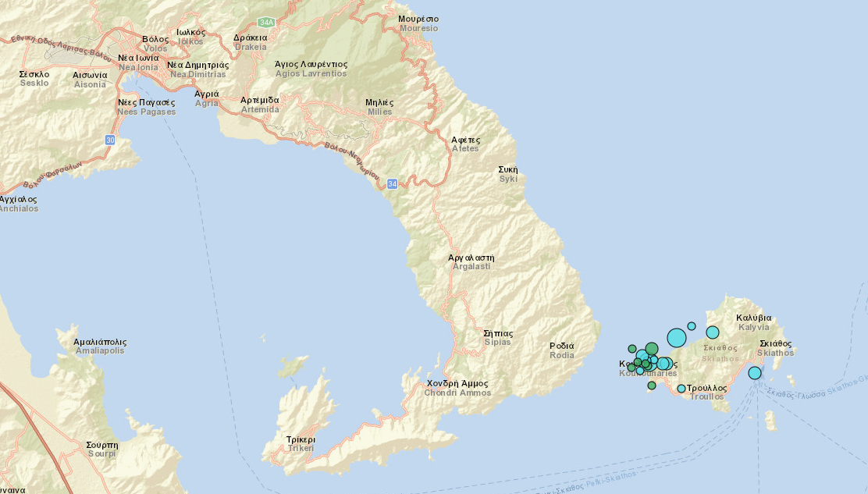
Task: Click the cyan marker near Skiathos port
Action: 755,373
